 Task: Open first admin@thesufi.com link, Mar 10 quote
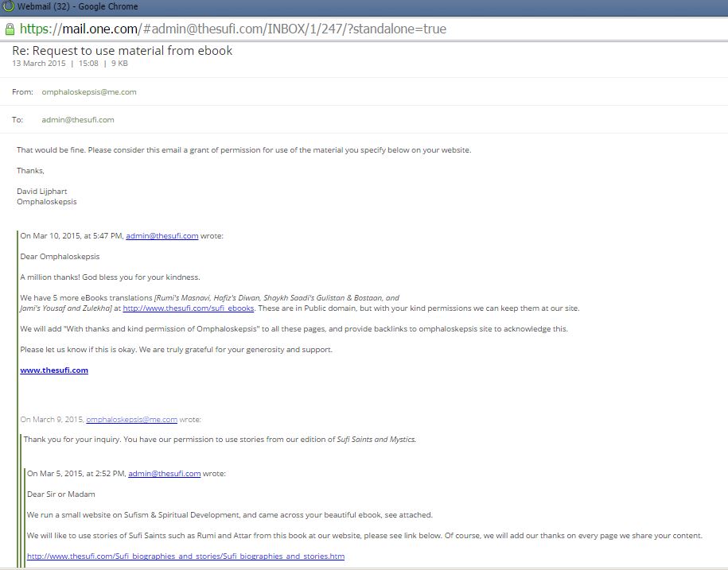click(162, 235)
